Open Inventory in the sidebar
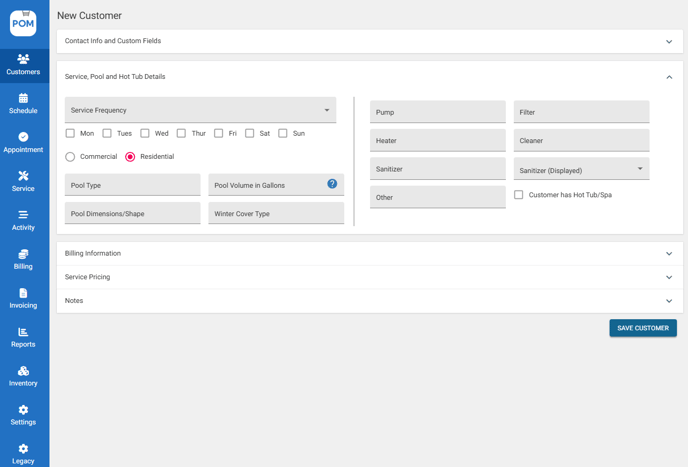Screen dimensions: 688x467 point(23,372)
